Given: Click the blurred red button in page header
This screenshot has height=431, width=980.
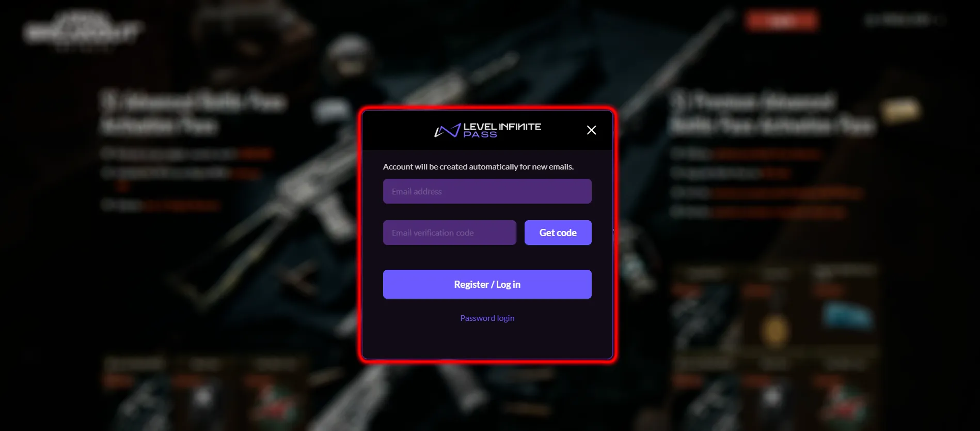Looking at the screenshot, I should tap(782, 21).
